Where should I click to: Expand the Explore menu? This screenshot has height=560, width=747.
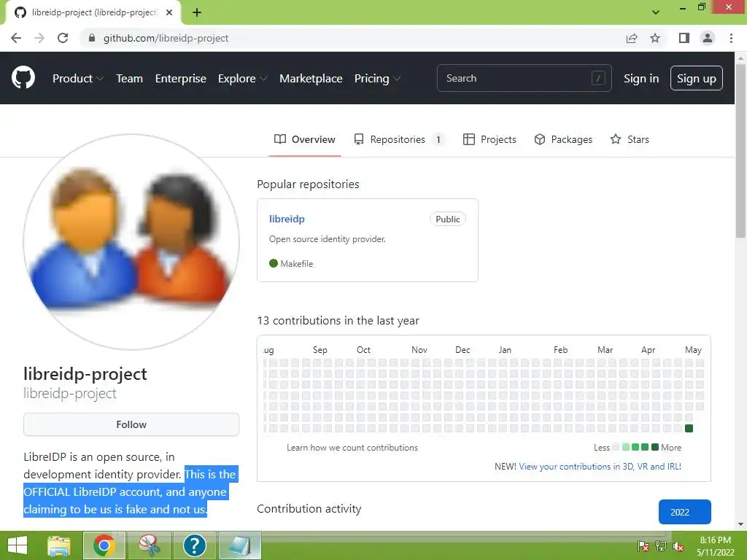click(x=242, y=79)
